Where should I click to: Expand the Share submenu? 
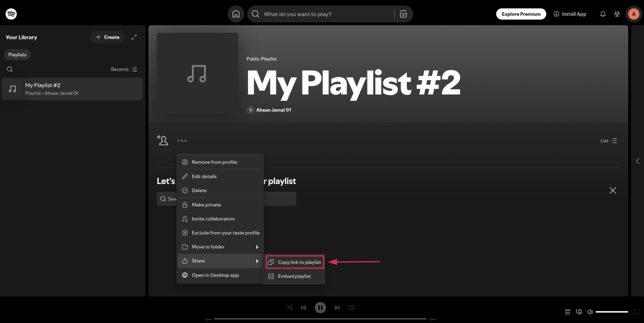click(x=220, y=261)
